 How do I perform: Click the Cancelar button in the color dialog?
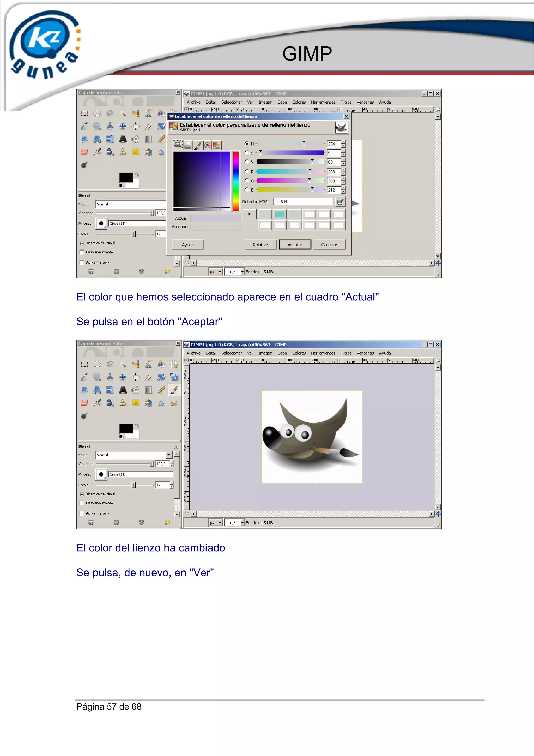point(329,245)
